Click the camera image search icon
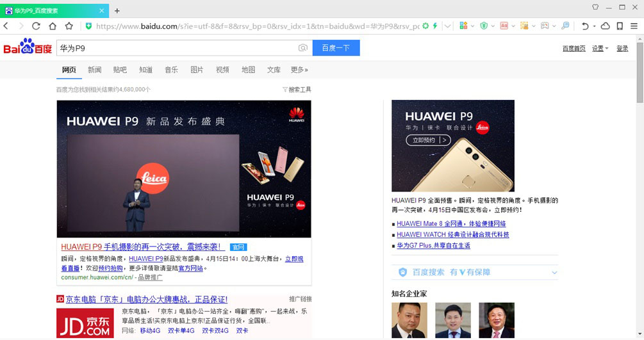Viewport: 644px width, 340px height. click(x=302, y=48)
